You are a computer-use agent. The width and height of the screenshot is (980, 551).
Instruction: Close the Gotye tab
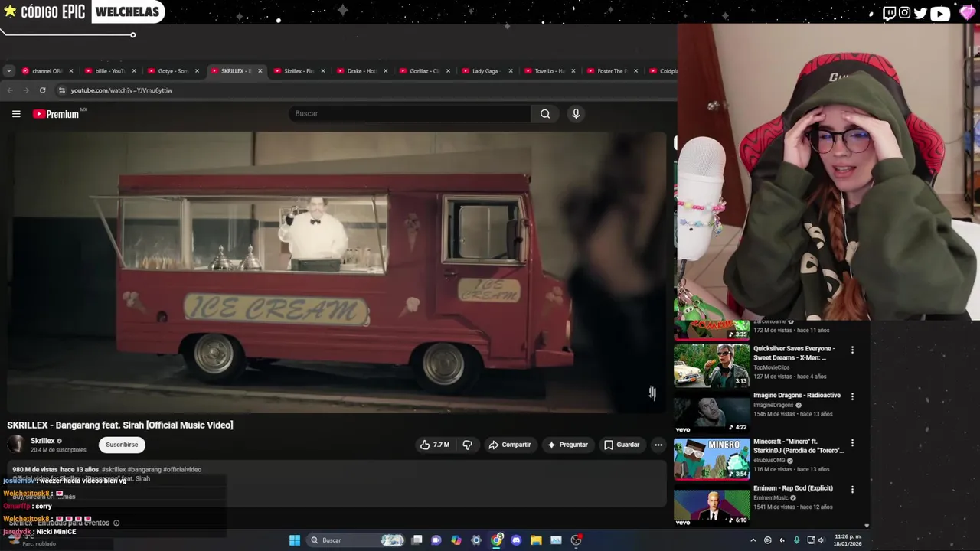(x=197, y=71)
